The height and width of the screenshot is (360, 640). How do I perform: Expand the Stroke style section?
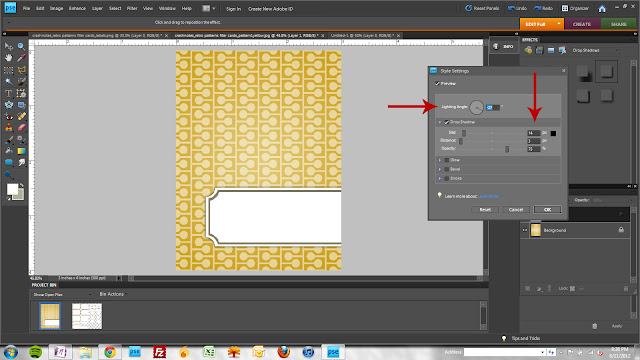click(440, 179)
